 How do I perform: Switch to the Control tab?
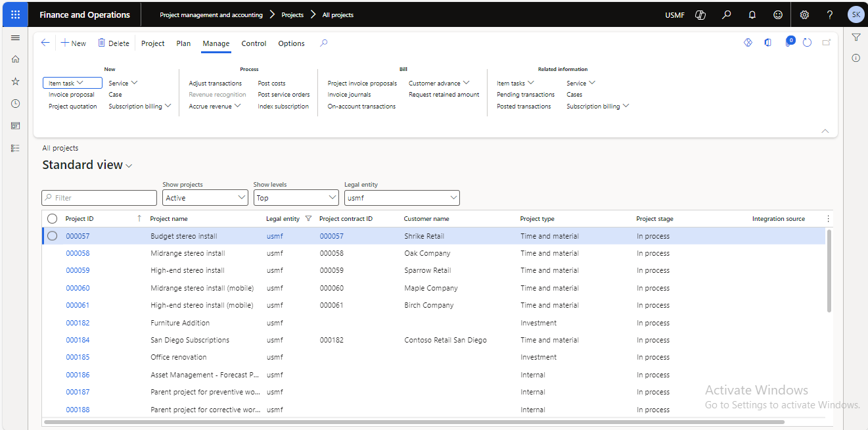coord(254,43)
